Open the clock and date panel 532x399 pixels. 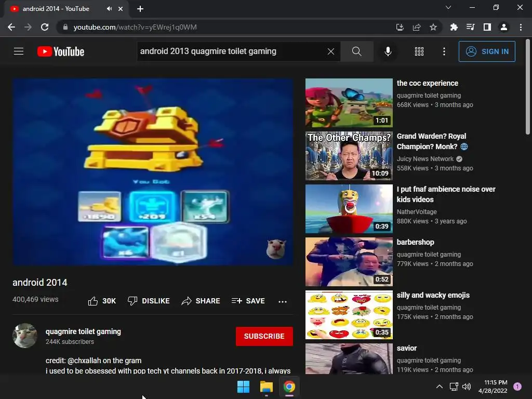pyautogui.click(x=493, y=387)
